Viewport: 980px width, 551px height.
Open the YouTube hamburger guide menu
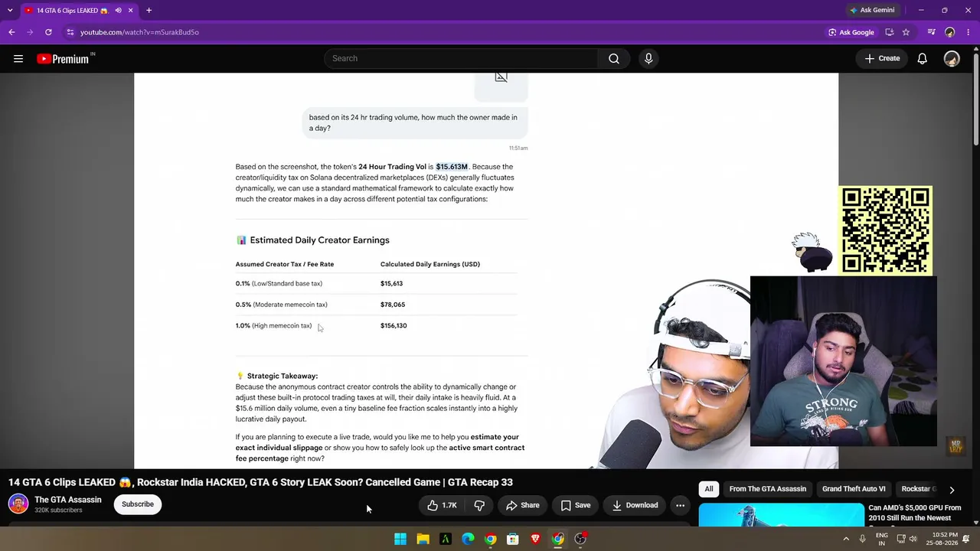pos(18,58)
